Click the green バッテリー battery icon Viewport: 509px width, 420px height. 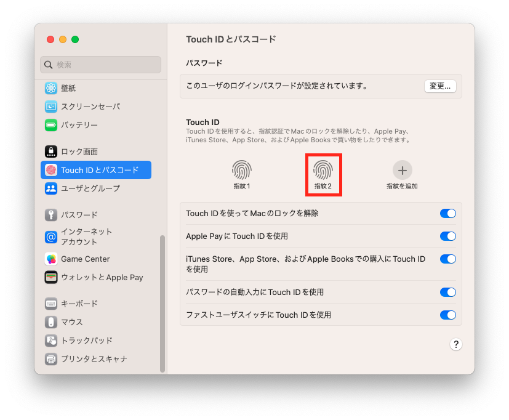pos(51,125)
